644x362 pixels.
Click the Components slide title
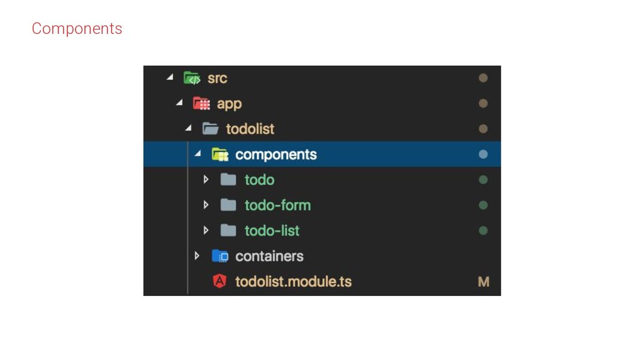(x=77, y=28)
